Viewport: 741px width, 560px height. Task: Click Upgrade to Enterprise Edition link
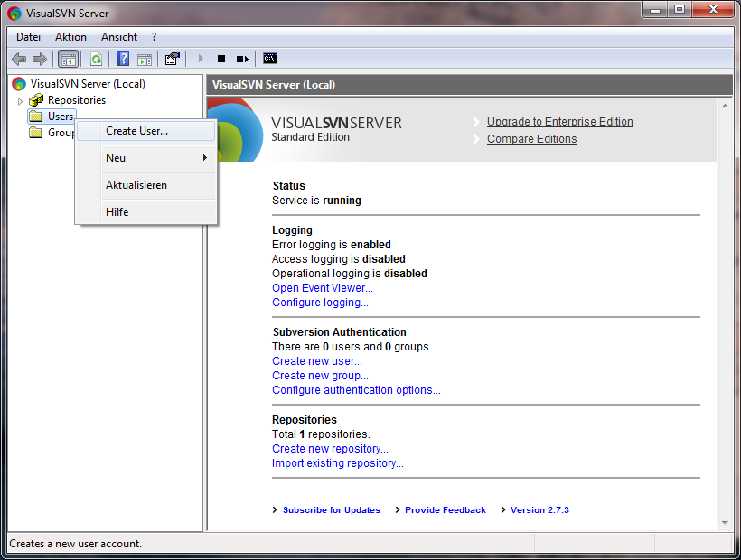pyautogui.click(x=560, y=122)
